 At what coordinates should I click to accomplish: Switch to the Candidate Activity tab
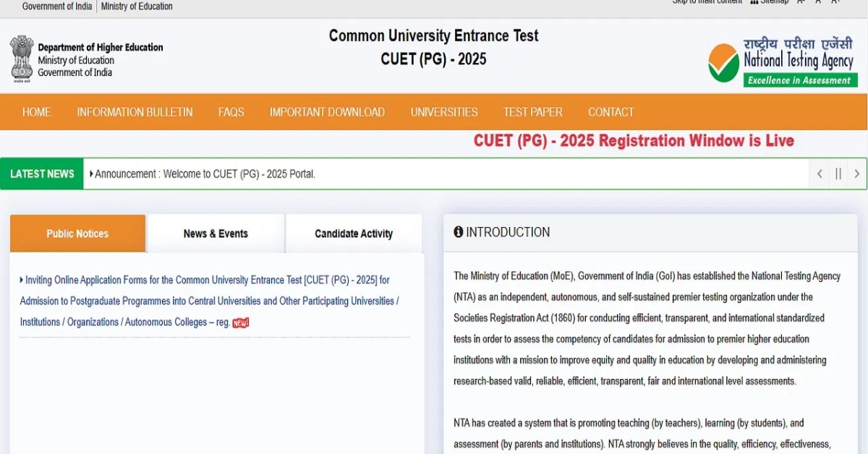coord(354,234)
